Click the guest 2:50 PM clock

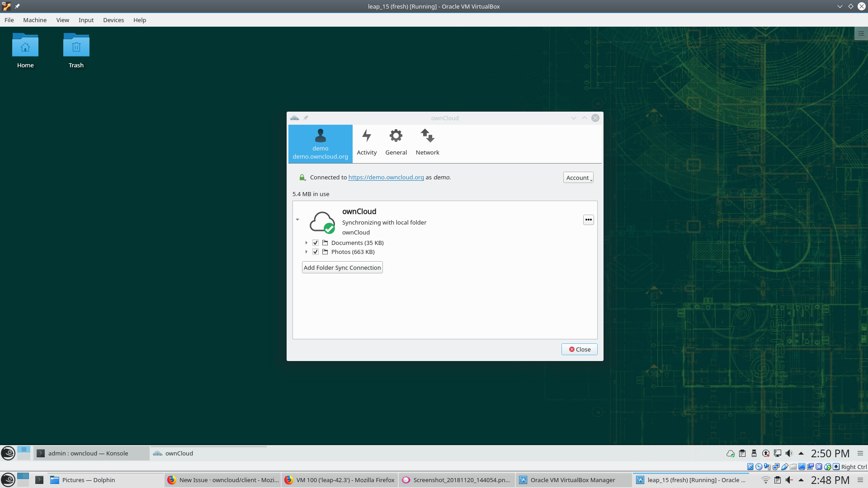pos(830,453)
